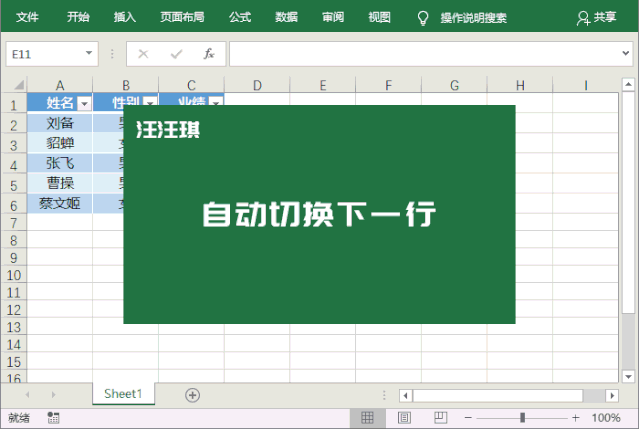The width and height of the screenshot is (639, 429).
Task: Open the 性别 column filter dropdown
Action: (x=150, y=102)
